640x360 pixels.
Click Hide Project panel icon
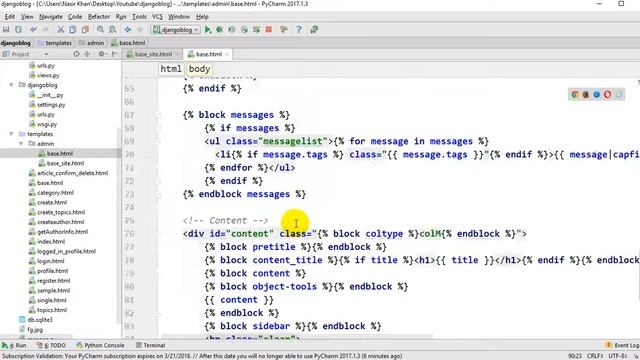[115, 54]
